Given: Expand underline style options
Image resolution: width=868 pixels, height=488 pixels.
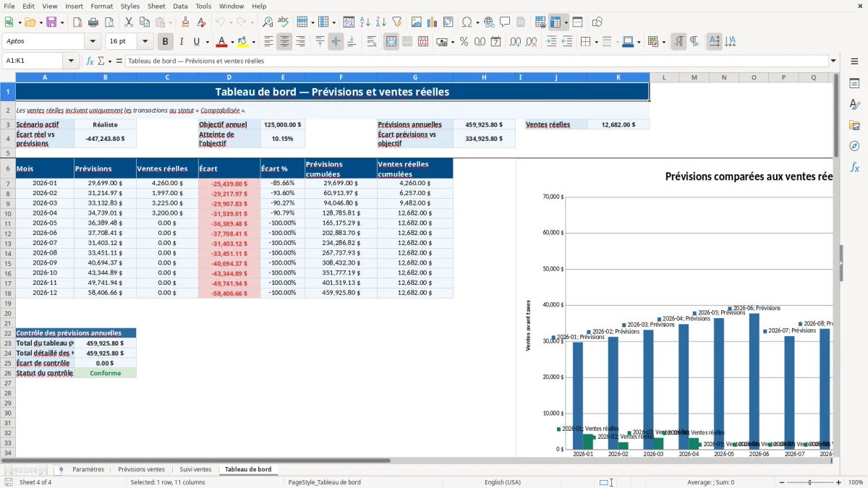Looking at the screenshot, I should [207, 42].
